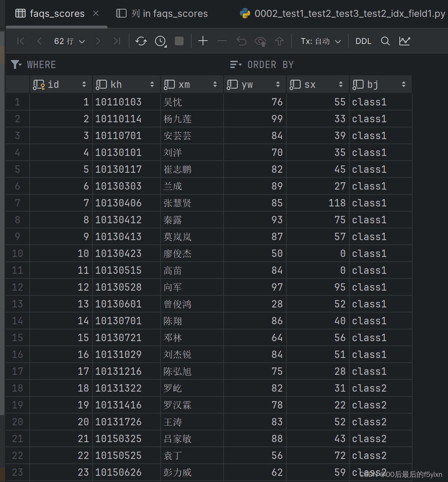Jump to the last page of rows

pos(117,41)
